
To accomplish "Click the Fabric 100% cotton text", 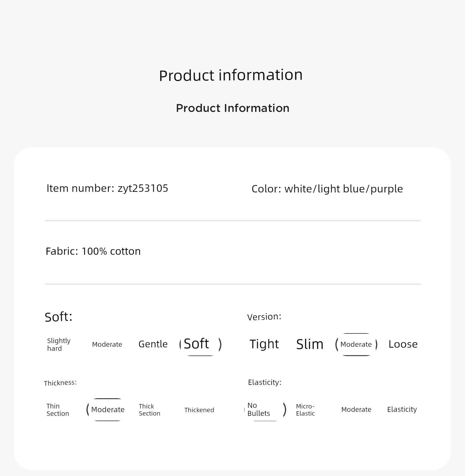I will tap(93, 251).
